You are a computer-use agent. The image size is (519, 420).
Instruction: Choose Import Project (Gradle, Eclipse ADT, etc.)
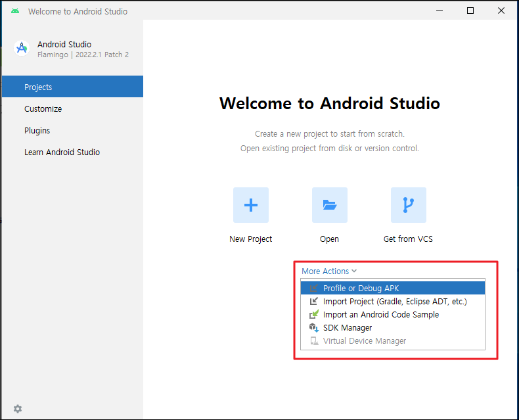393,302
